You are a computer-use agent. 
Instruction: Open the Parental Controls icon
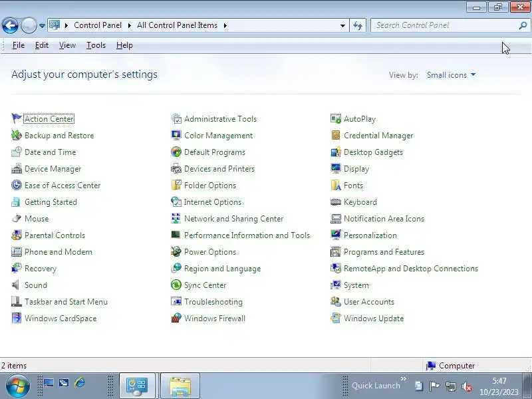(16, 235)
